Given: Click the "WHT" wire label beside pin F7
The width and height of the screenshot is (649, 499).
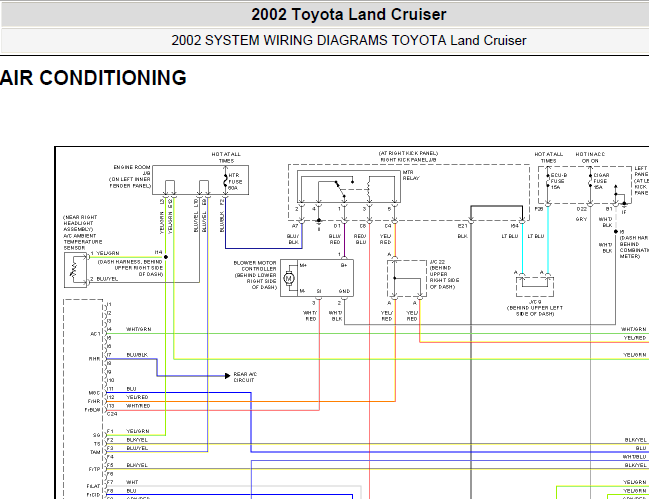Looking at the screenshot, I should (x=132, y=482).
